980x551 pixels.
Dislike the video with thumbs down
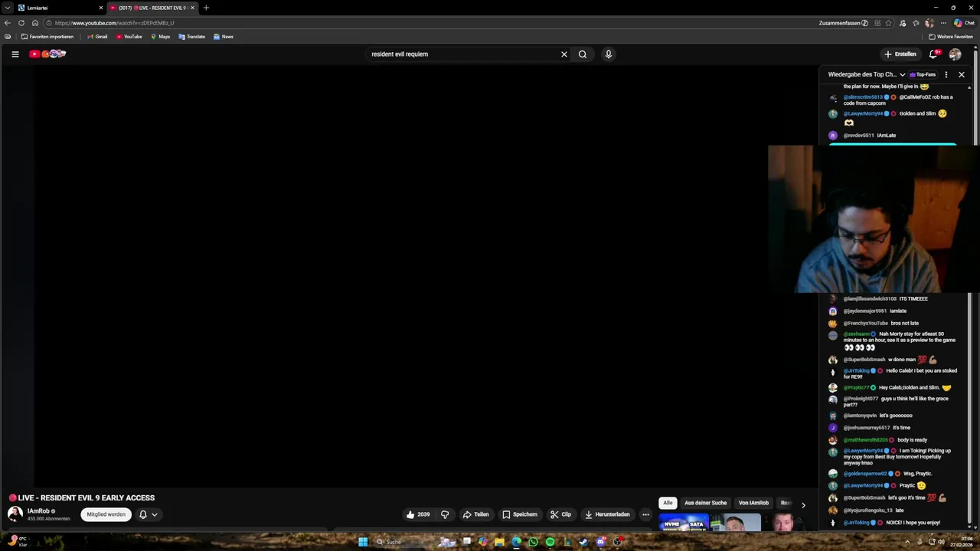click(445, 514)
